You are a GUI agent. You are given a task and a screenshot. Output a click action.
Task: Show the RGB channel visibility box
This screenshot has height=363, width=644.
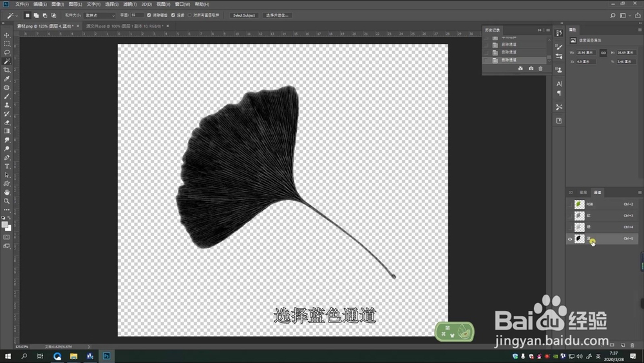(570, 204)
